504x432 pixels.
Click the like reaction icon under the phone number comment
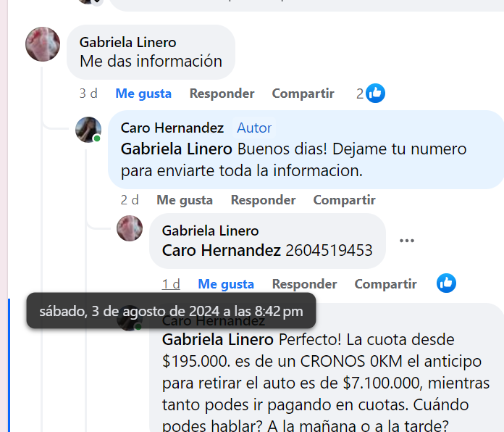coord(446,283)
